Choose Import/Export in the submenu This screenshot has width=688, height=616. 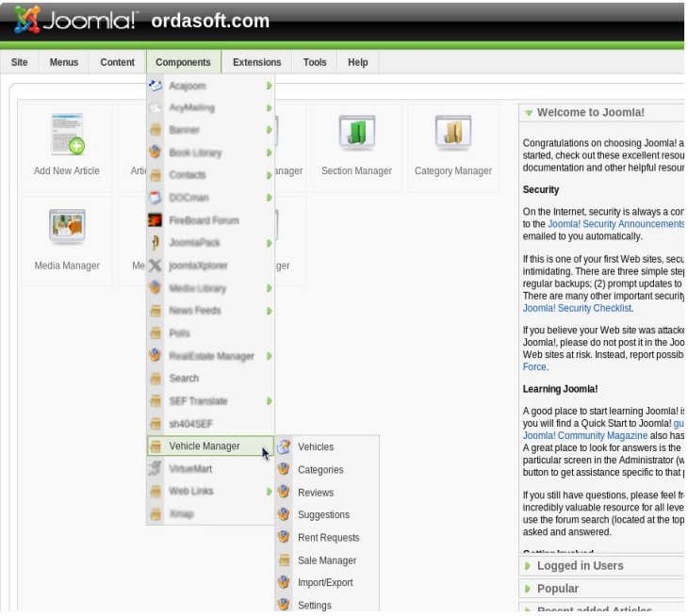click(325, 583)
